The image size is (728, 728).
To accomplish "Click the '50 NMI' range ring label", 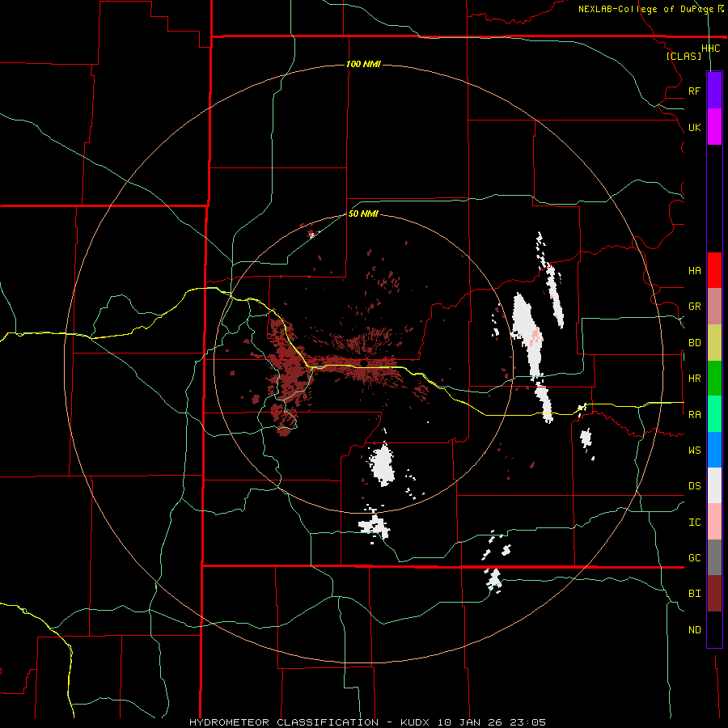I will point(363,214).
